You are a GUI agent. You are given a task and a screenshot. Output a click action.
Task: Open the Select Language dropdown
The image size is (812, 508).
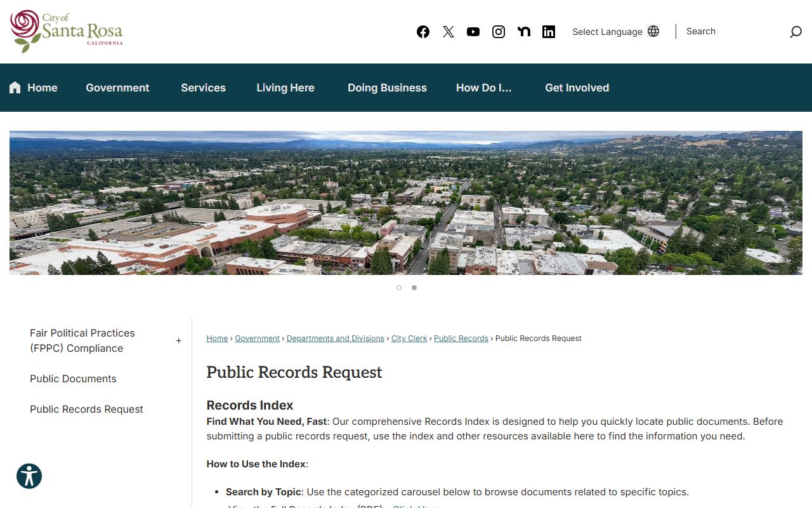click(615, 32)
